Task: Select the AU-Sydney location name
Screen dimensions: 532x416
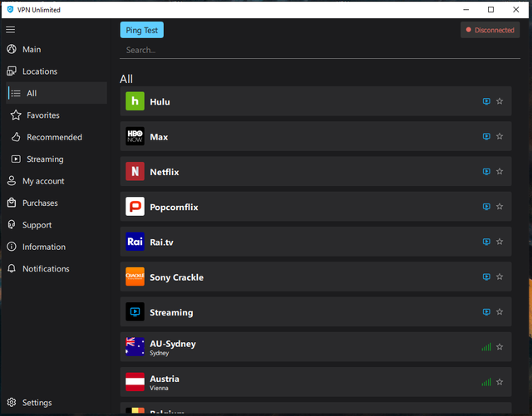Action: pos(173,344)
